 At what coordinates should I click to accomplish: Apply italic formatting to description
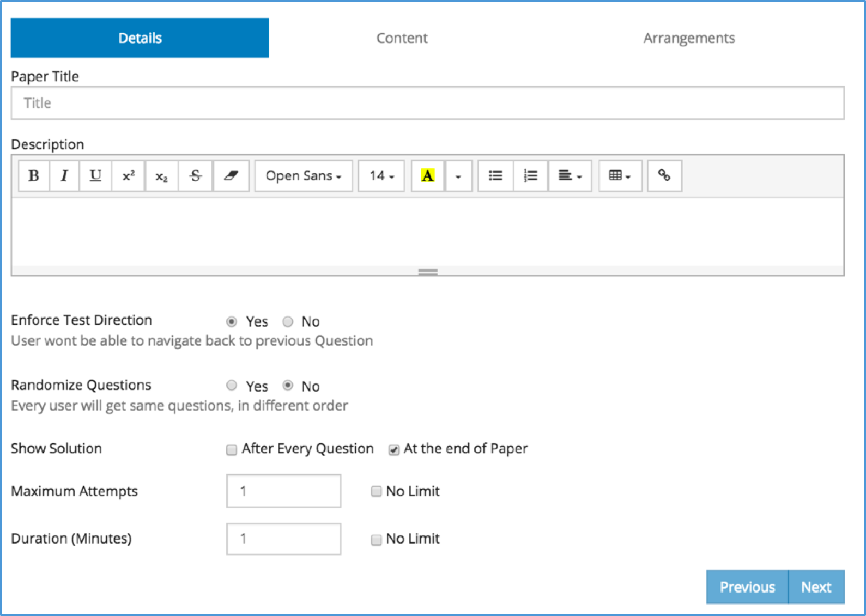pyautogui.click(x=64, y=176)
